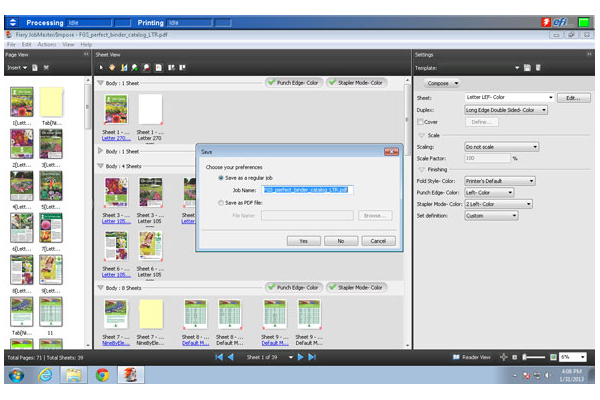Open the Compose mode dropdown
The width and height of the screenshot is (600, 400).
[x=441, y=83]
